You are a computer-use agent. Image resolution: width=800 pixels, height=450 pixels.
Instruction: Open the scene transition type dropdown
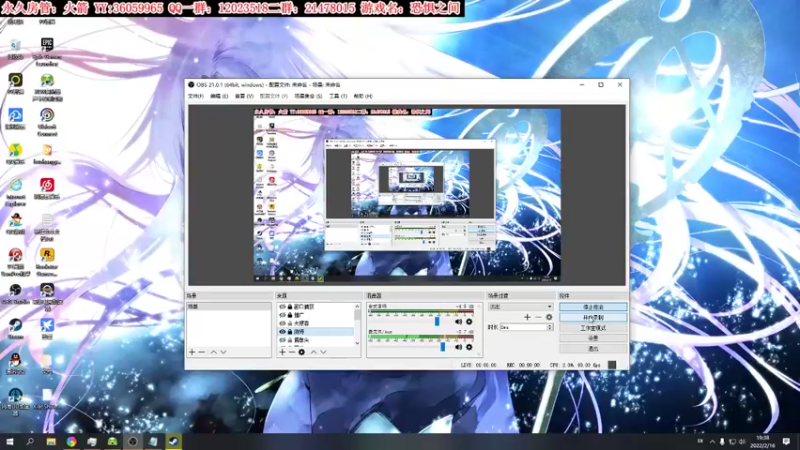(x=520, y=307)
